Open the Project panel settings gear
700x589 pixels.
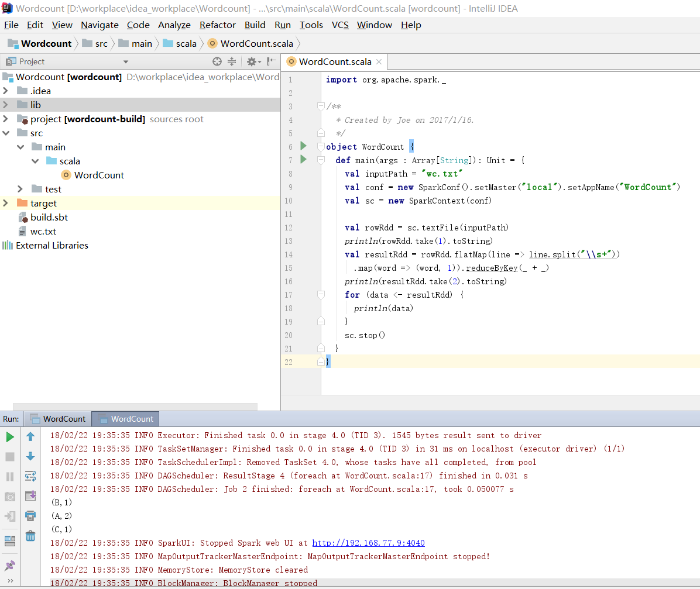click(253, 61)
